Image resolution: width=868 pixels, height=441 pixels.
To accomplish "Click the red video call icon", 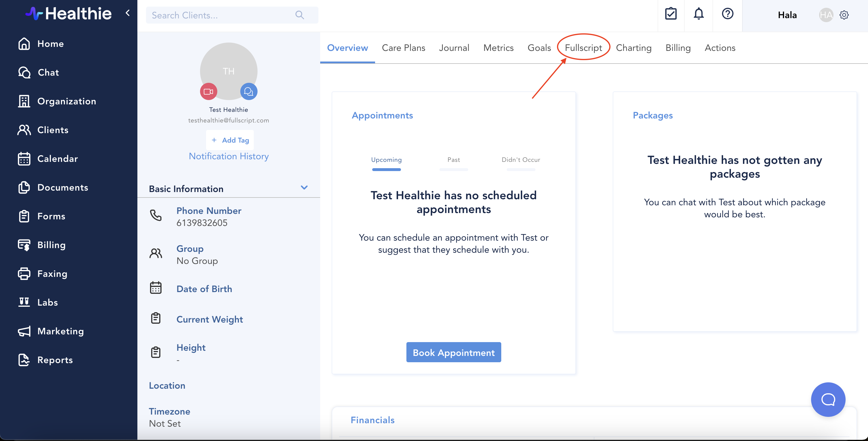I will pyautogui.click(x=208, y=91).
